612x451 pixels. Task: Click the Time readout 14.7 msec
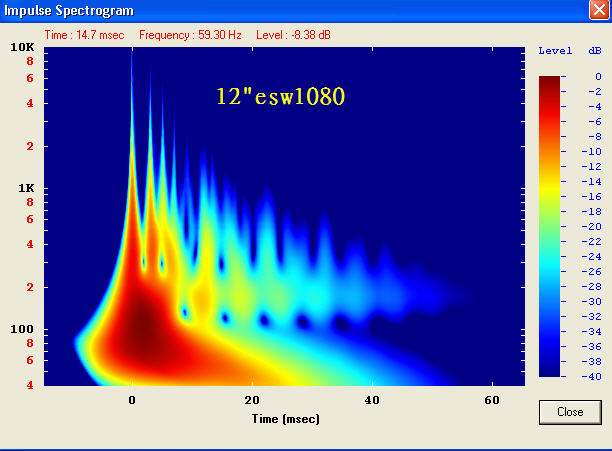pos(84,35)
